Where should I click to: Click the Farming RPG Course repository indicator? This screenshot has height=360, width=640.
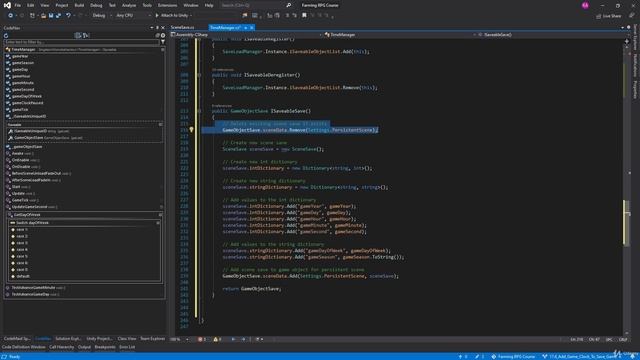(513, 357)
